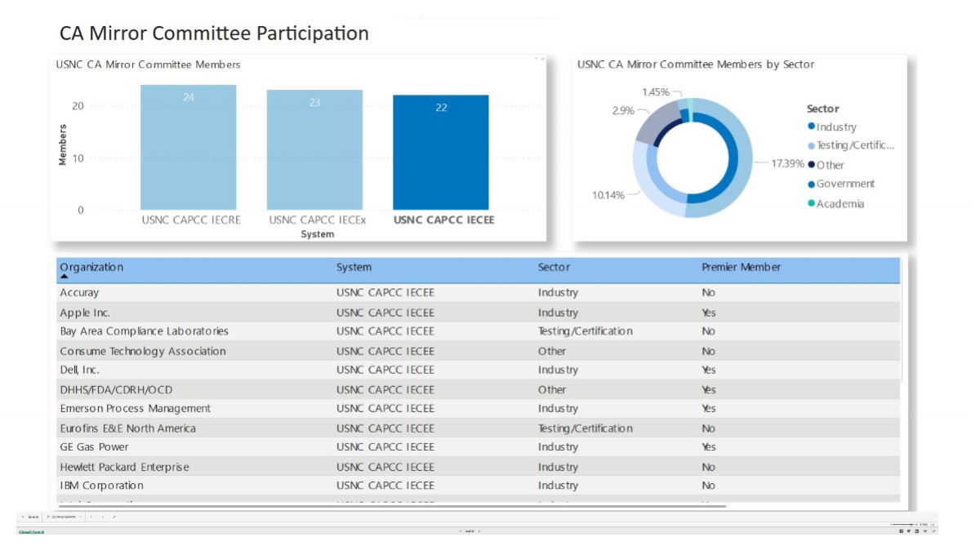The height and width of the screenshot is (551, 980).
Task: Open the Microsoft Power BI link
Action: point(31,532)
